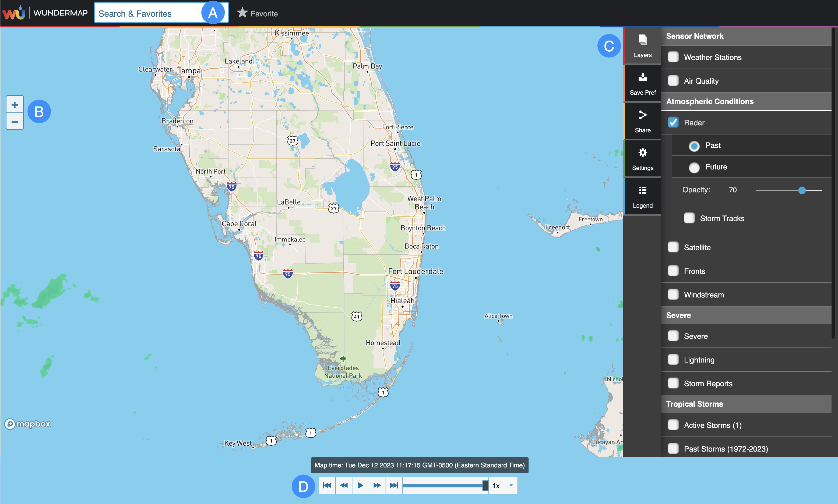Skip to first radar frame
Viewport: 838px width, 504px height.
pyautogui.click(x=327, y=485)
